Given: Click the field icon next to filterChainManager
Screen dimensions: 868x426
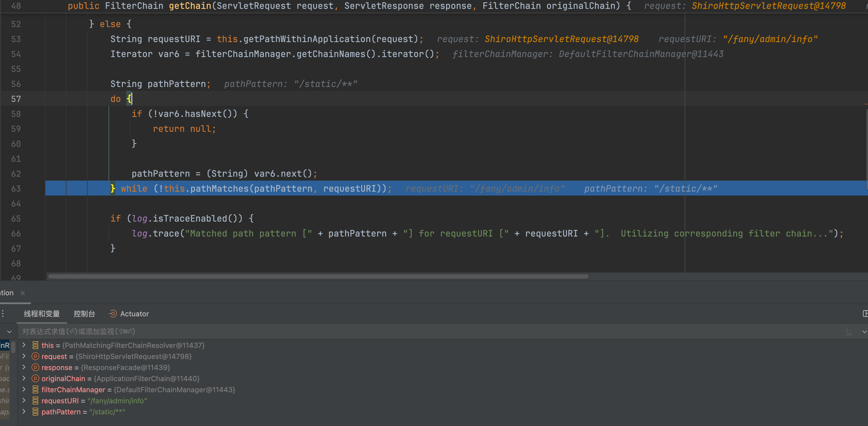Looking at the screenshot, I should (x=35, y=390).
